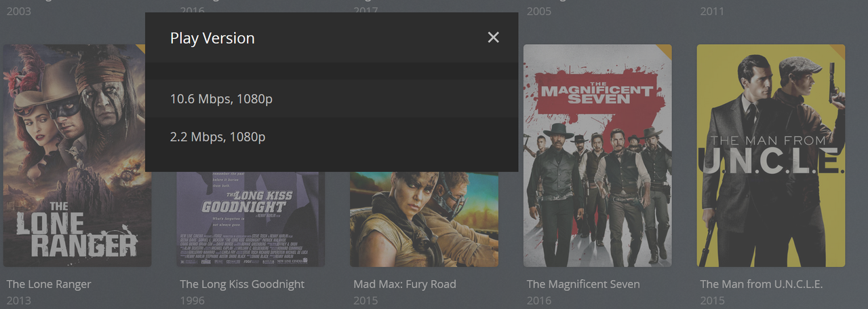Click The Magnificent Seven title link

click(x=583, y=284)
